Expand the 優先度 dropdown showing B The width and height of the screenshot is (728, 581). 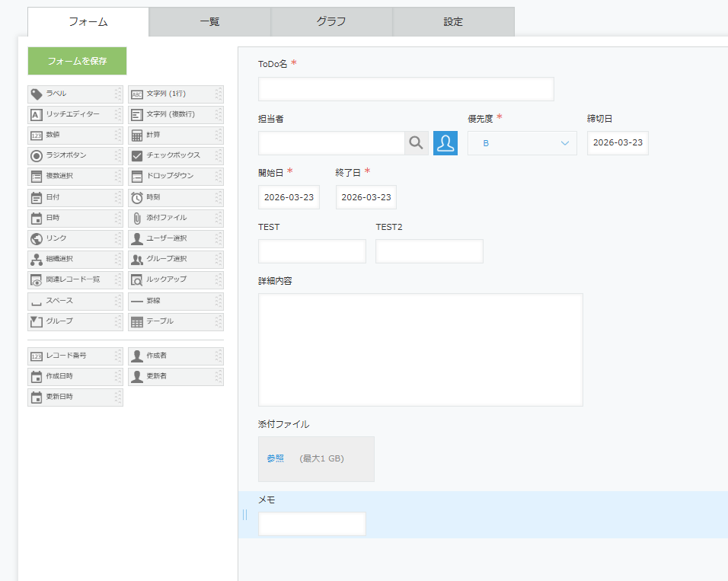click(522, 143)
